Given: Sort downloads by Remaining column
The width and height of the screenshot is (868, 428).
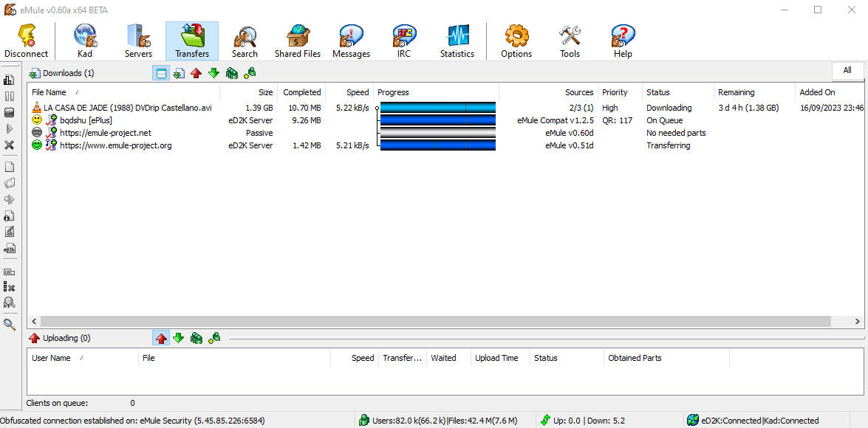Looking at the screenshot, I should 754,92.
